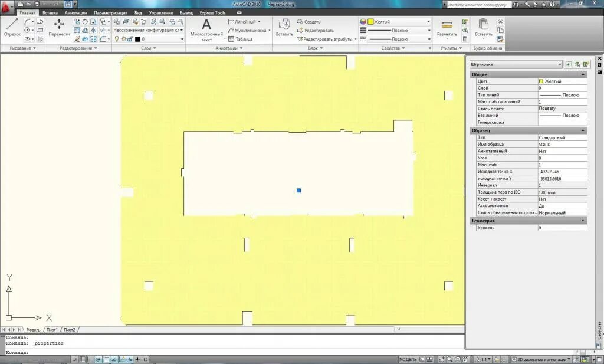The height and width of the screenshot is (364, 604).
Task: Toggle polar tracking in status bar
Action: pyautogui.click(x=99, y=359)
